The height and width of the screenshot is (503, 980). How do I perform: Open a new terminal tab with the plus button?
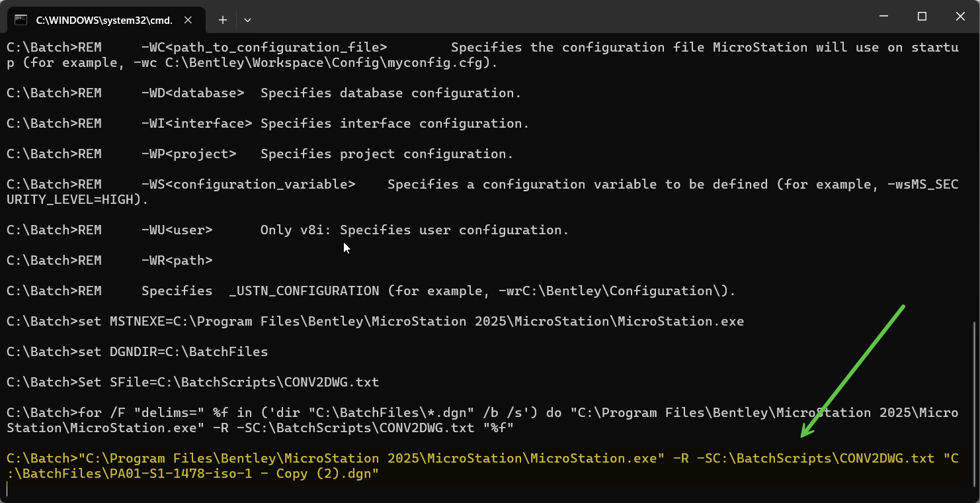pyautogui.click(x=222, y=20)
